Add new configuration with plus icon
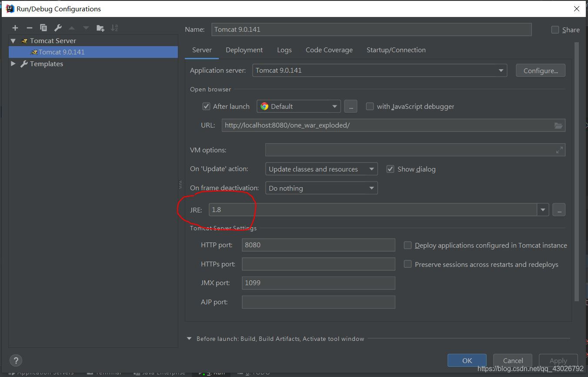Image resolution: width=588 pixels, height=377 pixels. 15,28
